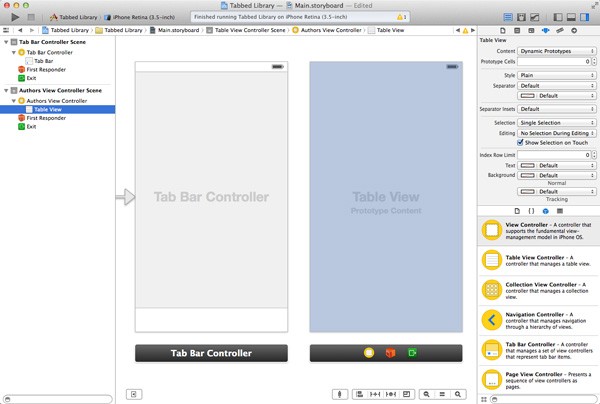The width and height of the screenshot is (600, 404).
Task: Open the Pin constraints menu
Action: (375, 394)
